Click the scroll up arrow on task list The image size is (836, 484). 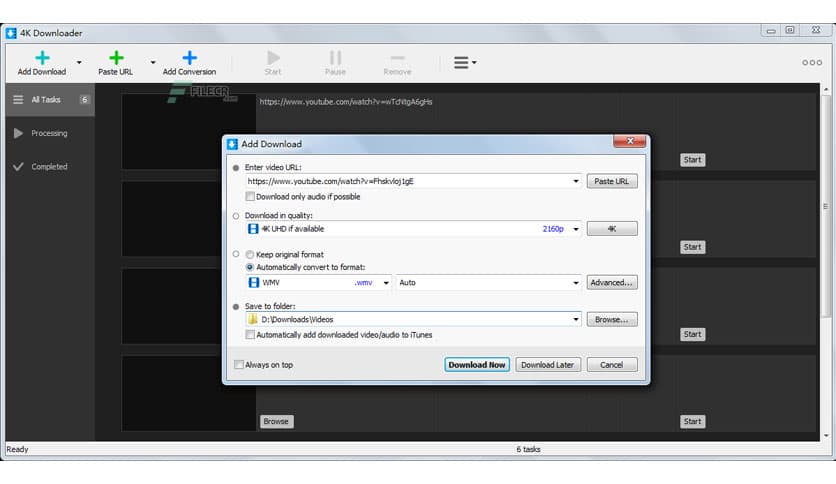pos(826,90)
